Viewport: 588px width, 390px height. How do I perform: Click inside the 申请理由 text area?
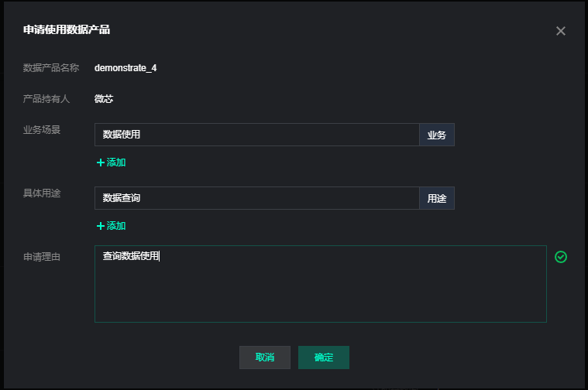[320, 290]
